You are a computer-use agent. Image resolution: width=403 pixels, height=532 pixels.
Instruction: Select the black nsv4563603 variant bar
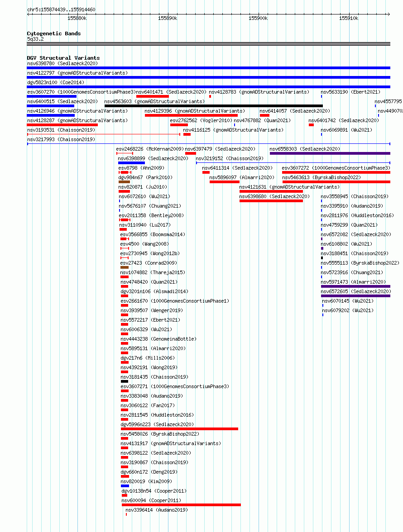214,106
